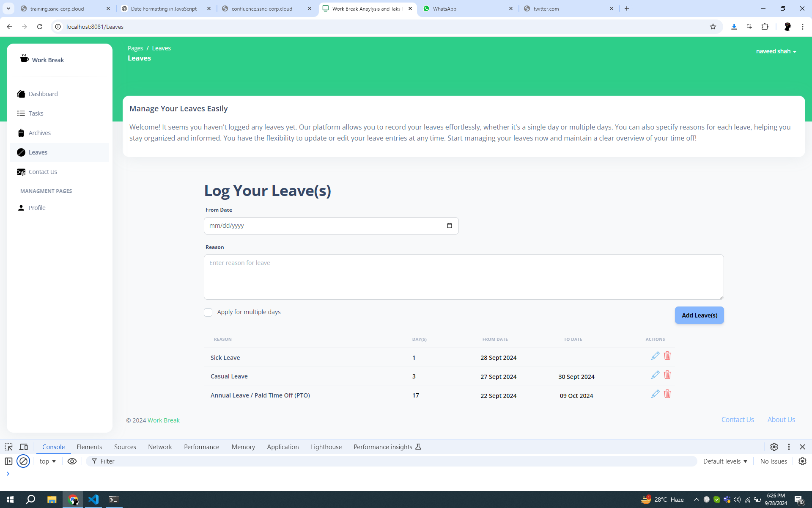Open the Profile sidebar menu item
The width and height of the screenshot is (812, 508).
tap(60, 208)
